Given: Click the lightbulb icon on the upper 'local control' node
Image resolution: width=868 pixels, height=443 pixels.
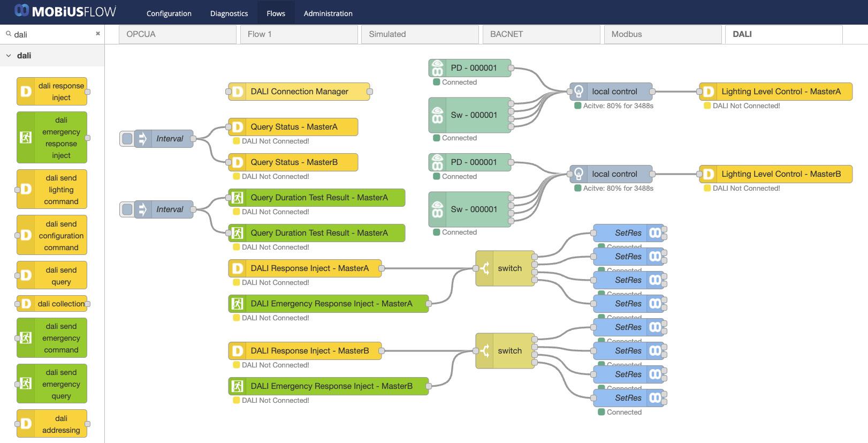Looking at the screenshot, I should pos(578,92).
